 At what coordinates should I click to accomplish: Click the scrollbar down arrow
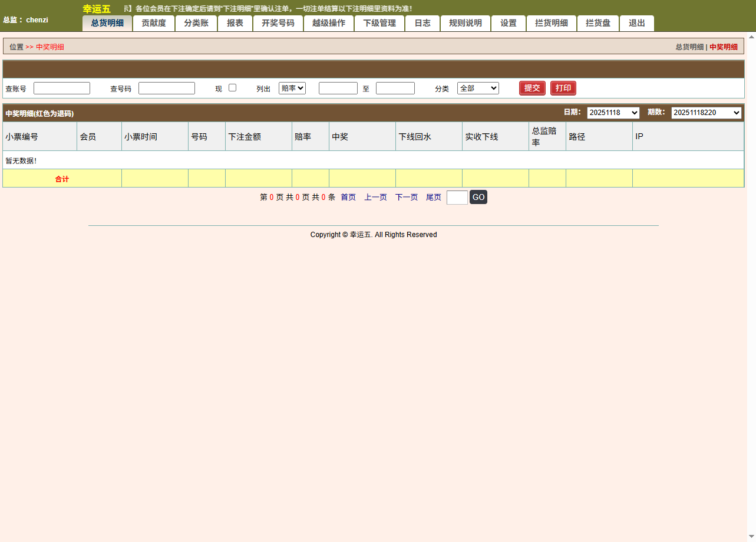[x=751, y=537]
